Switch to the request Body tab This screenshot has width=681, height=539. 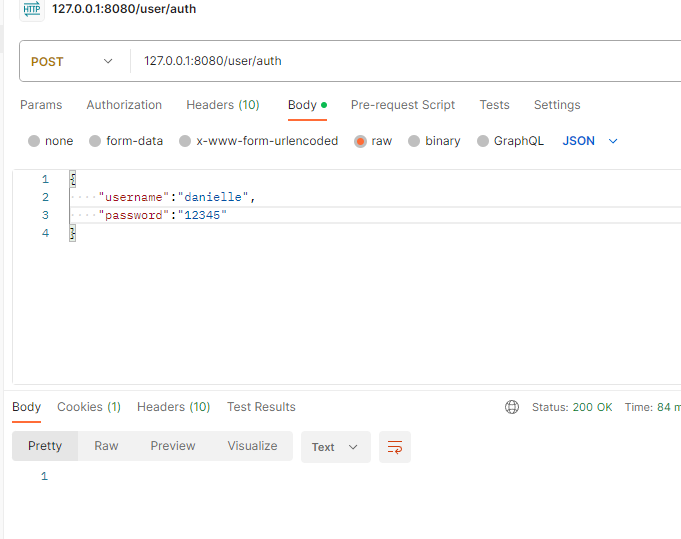click(x=307, y=105)
